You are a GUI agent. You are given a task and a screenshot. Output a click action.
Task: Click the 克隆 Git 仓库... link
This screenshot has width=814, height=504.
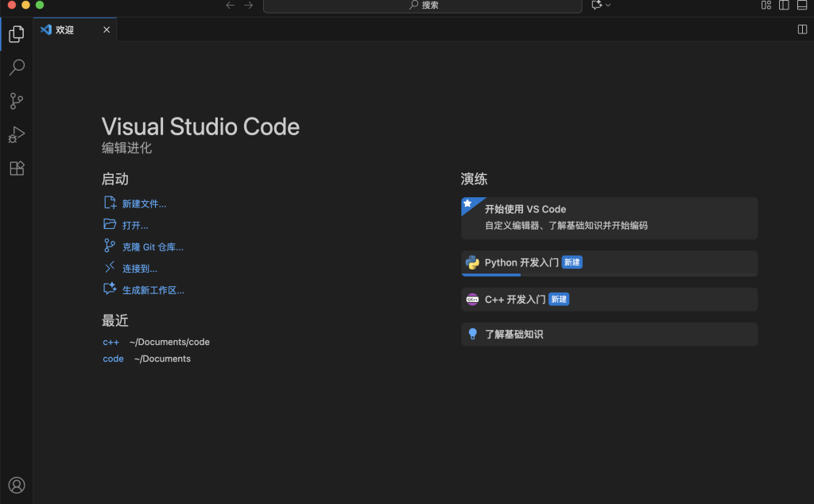point(153,247)
